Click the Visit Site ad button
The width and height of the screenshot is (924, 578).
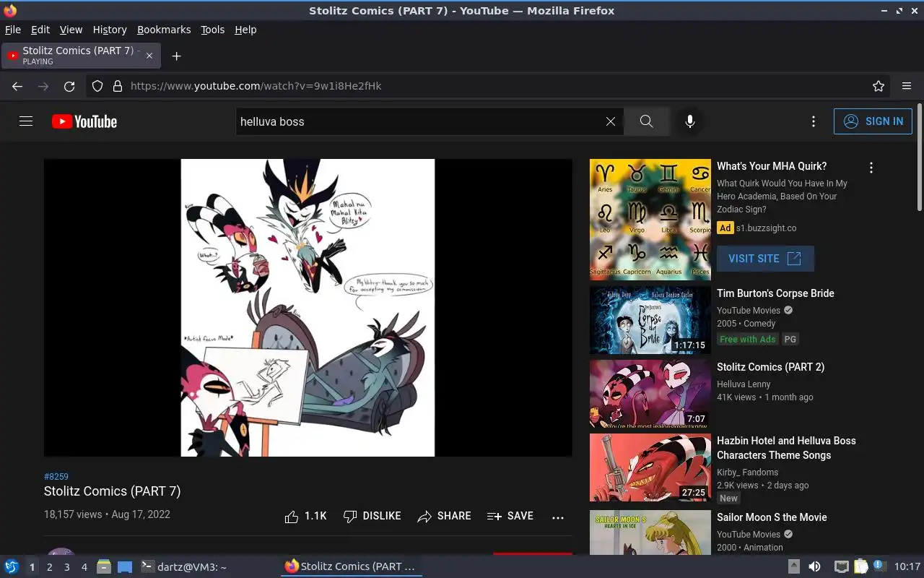tap(765, 259)
